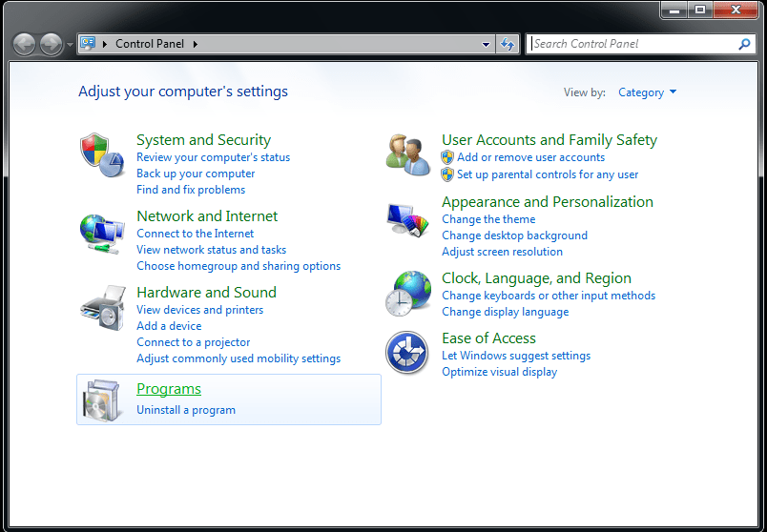Open the Hardware and Sound printer icon
Screen dimensions: 767x532
click(x=103, y=308)
